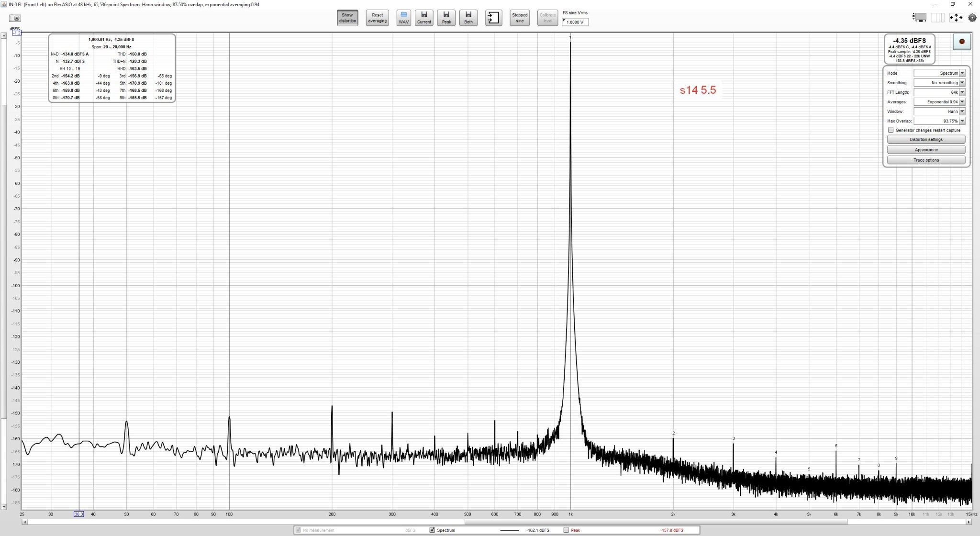Click the -4.35 dBFS level readout
The width and height of the screenshot is (980, 536).
(x=909, y=41)
